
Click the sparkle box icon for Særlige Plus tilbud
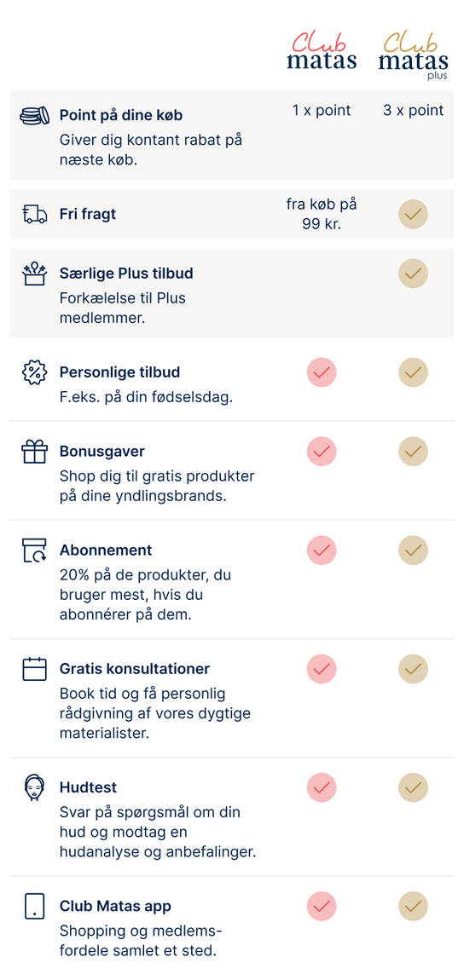coord(34,274)
